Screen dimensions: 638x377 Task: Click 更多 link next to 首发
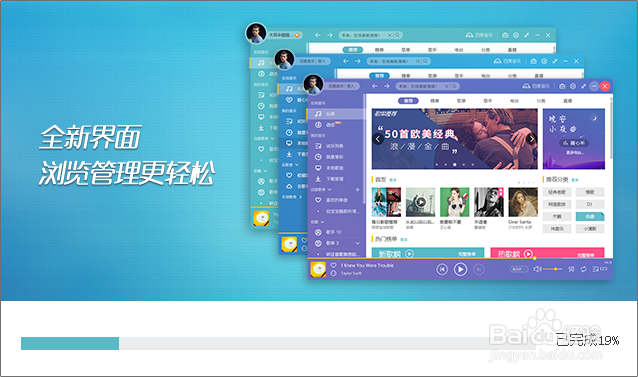[x=393, y=180]
